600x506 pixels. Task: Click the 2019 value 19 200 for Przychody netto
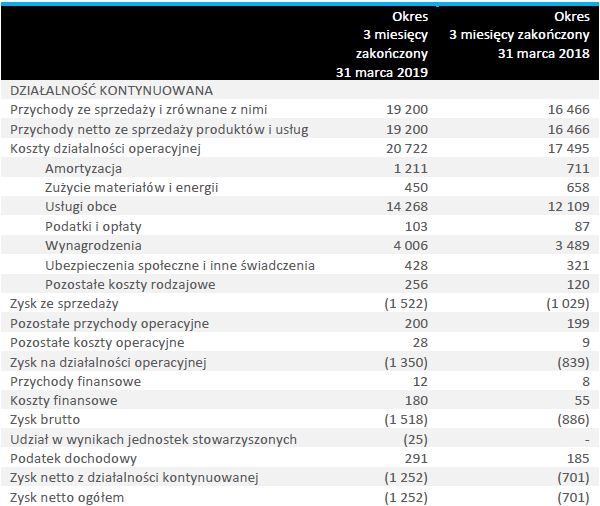[407, 129]
